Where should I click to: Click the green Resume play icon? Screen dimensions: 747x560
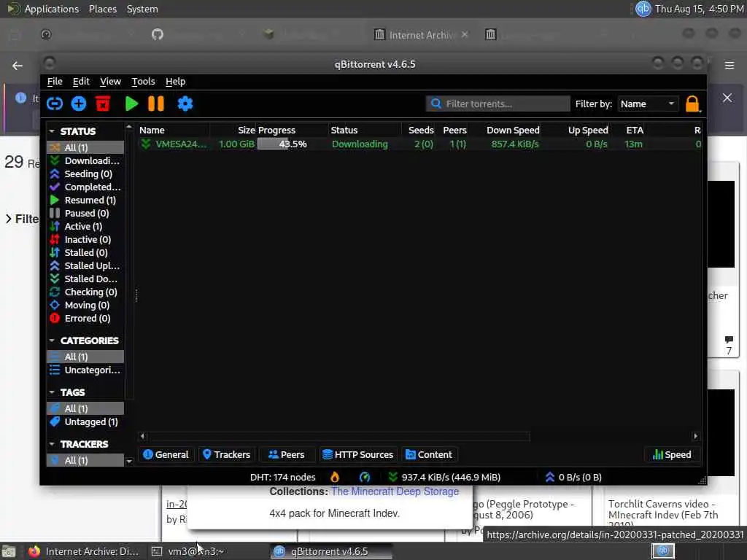[x=131, y=104]
